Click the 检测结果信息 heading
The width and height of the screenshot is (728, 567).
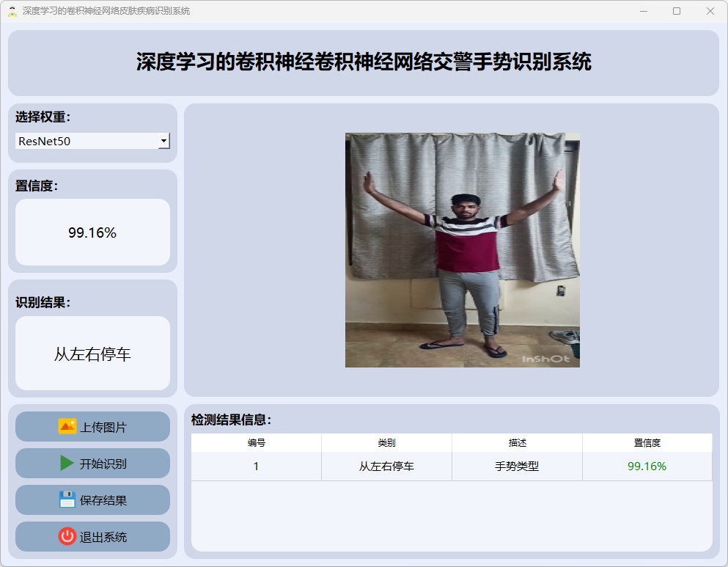231,420
